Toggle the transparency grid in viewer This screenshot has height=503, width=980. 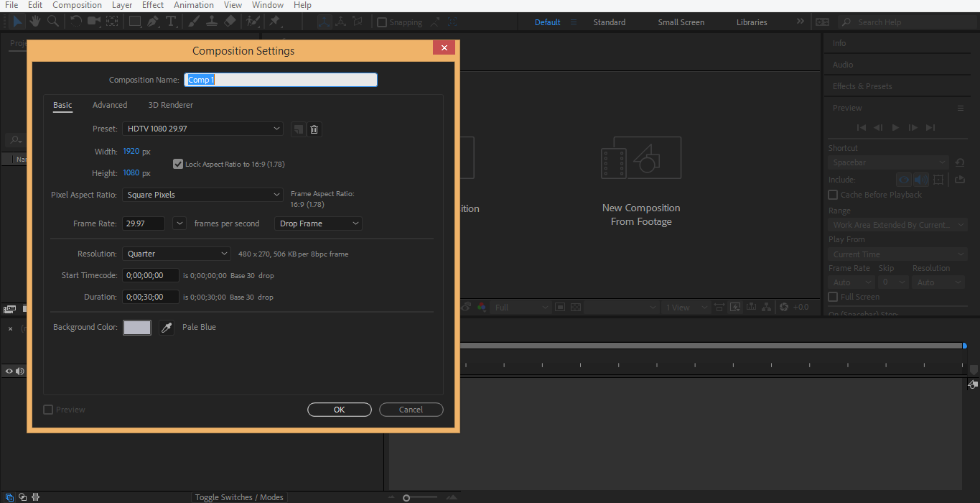point(576,307)
